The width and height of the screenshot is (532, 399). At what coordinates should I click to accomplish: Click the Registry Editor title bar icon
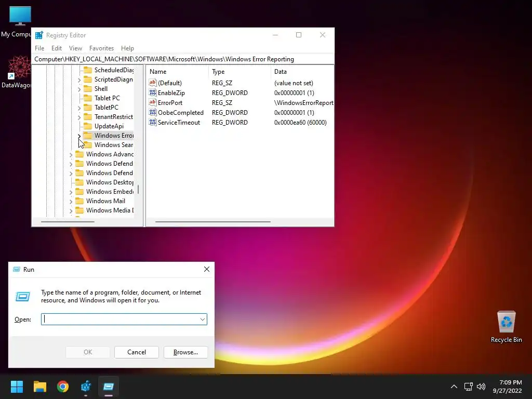tap(39, 35)
